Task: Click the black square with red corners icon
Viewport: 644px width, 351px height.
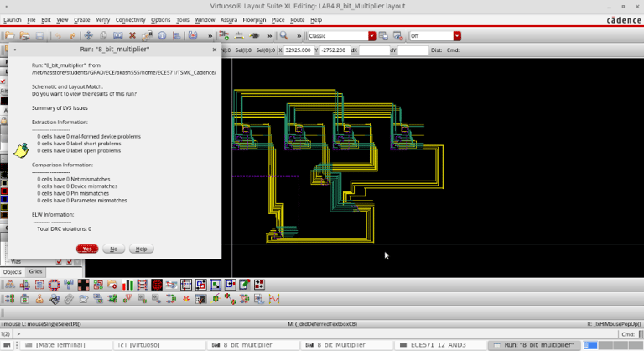Action: tap(83, 285)
